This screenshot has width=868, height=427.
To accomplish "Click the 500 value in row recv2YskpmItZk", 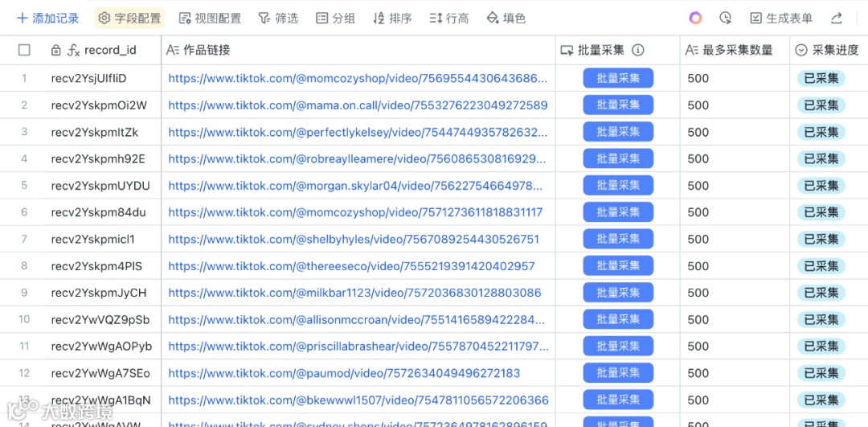I will coord(698,132).
